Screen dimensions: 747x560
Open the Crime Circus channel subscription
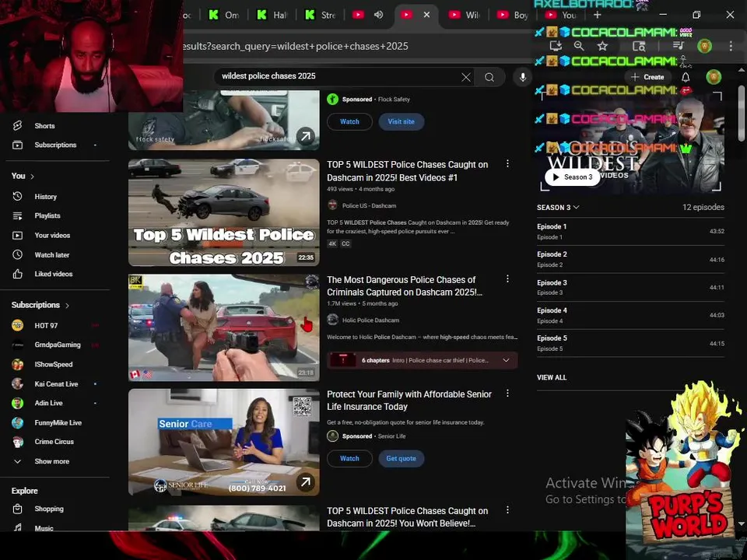point(54,442)
